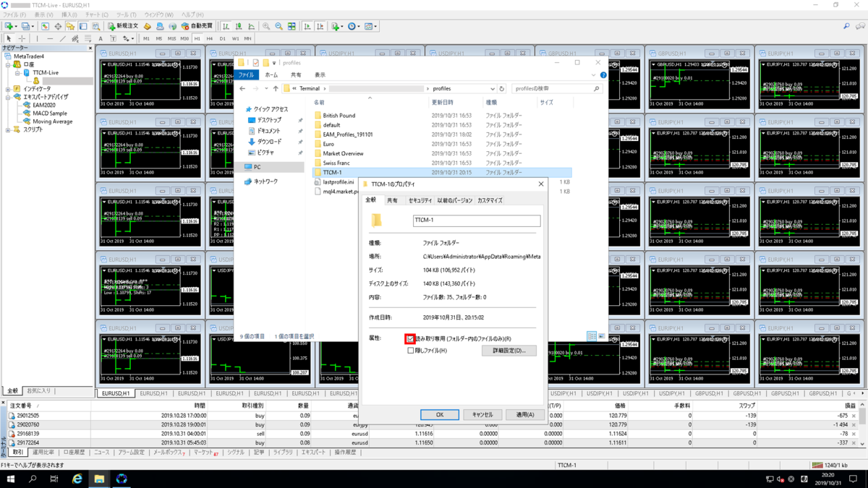Select the EAM_Profiles_191101 folder

click(348, 134)
